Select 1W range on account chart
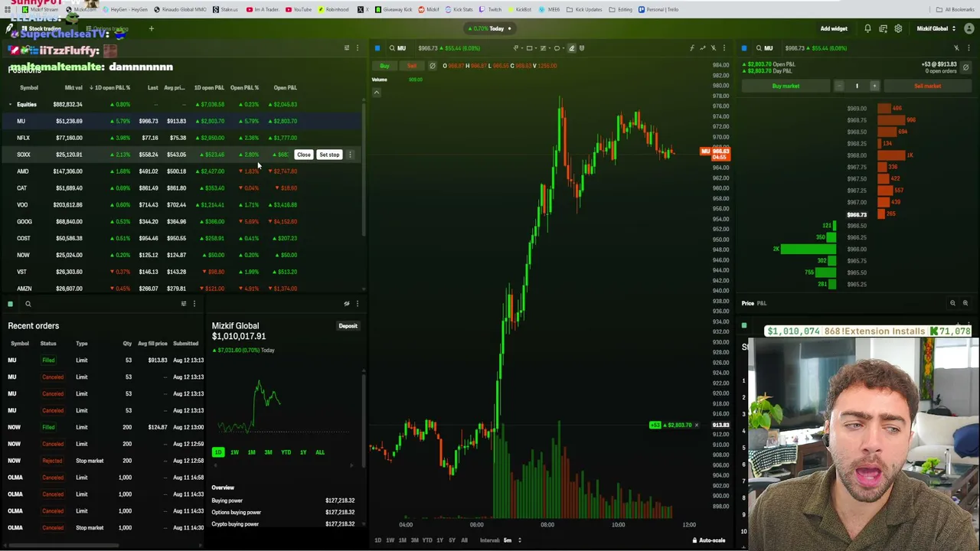 coord(234,452)
